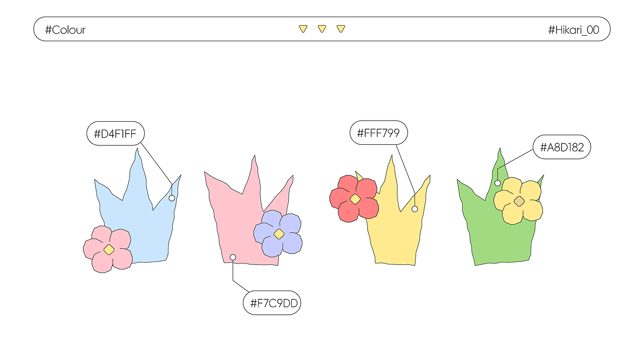Click the first yellow triangle in header
644x362 pixels.
303,29
